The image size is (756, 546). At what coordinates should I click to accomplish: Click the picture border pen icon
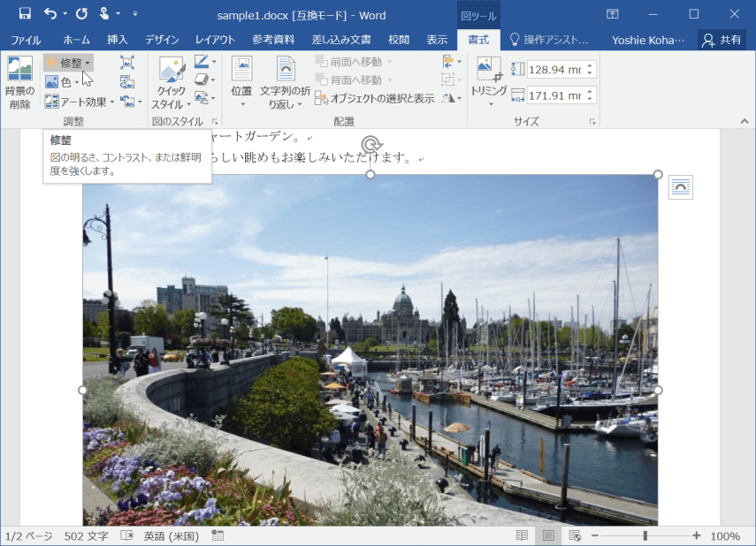pyautogui.click(x=202, y=62)
